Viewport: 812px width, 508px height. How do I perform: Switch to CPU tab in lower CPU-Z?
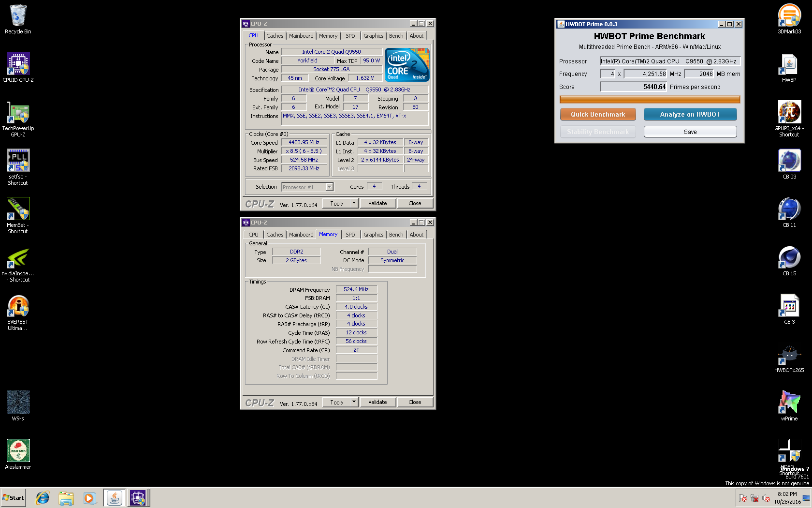(x=254, y=235)
